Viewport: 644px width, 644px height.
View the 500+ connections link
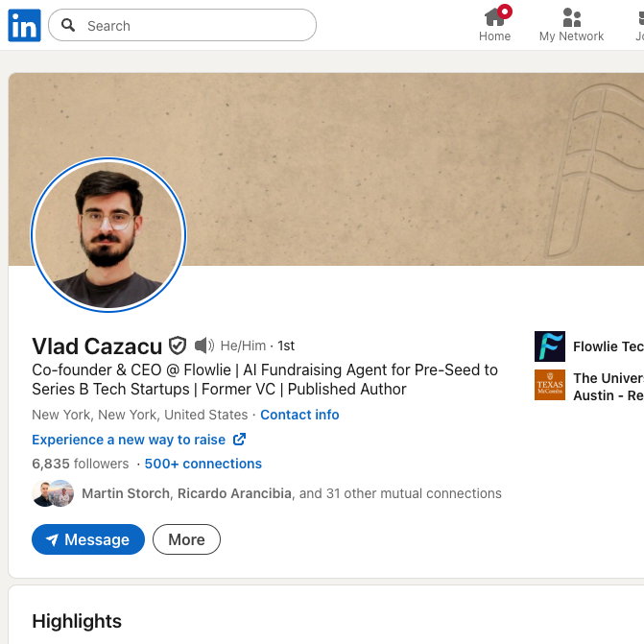[x=203, y=464]
